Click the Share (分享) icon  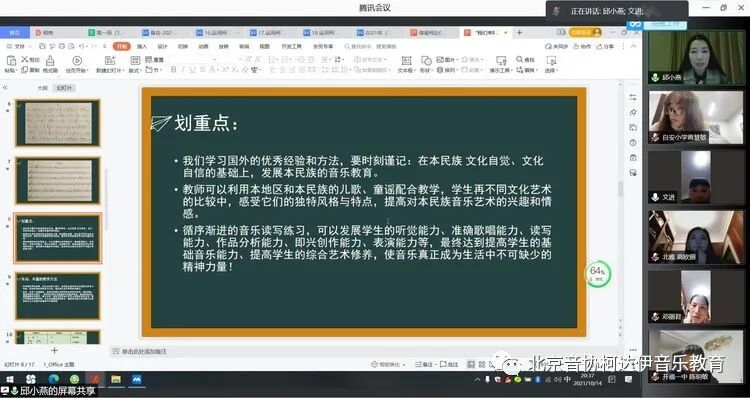[606, 46]
